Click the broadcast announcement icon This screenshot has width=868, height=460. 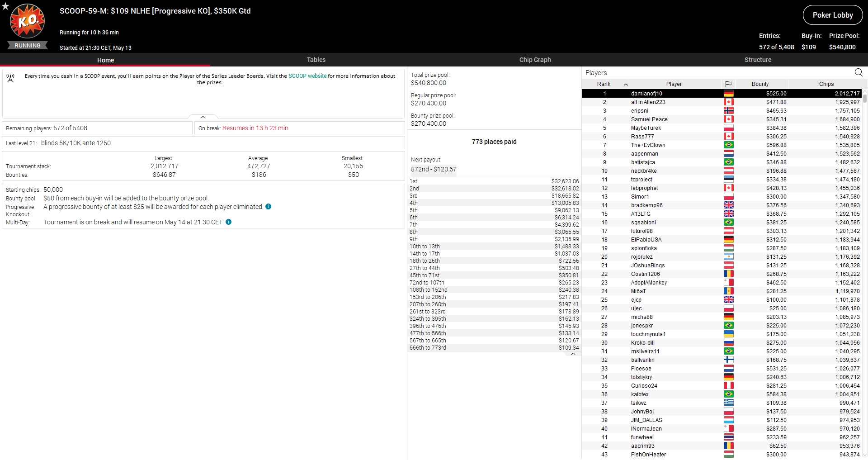[10, 78]
